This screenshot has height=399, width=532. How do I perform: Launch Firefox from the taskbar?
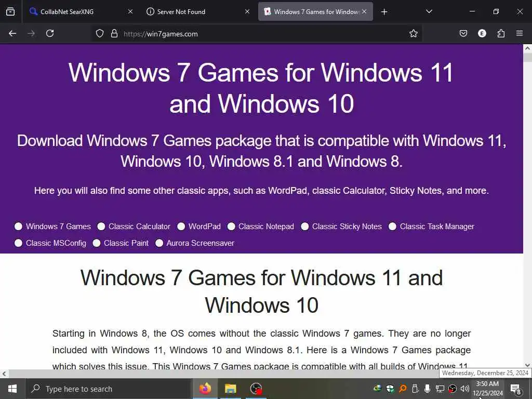tap(205, 389)
